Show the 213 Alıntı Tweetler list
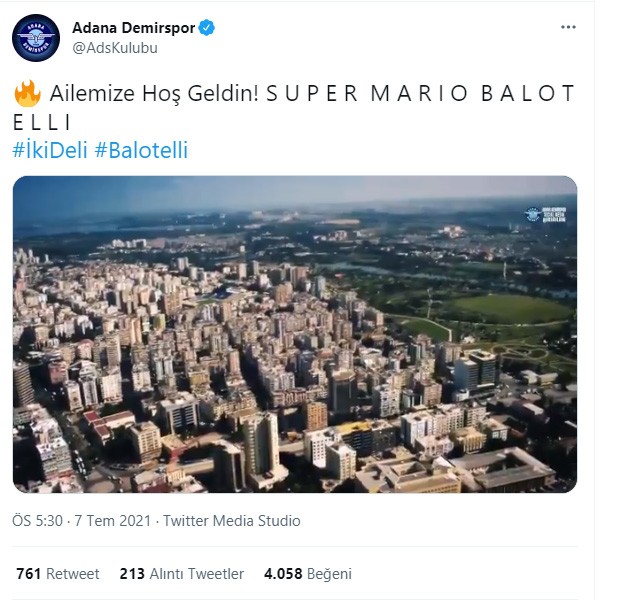Viewport: 623px width, 600px height. [x=181, y=574]
